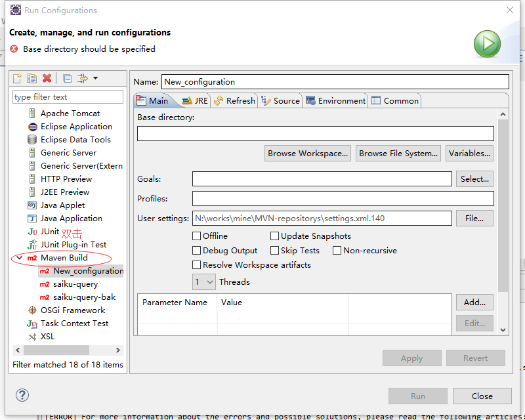This screenshot has width=525, height=420.
Task: Click the JUnit icon
Action: point(32,232)
